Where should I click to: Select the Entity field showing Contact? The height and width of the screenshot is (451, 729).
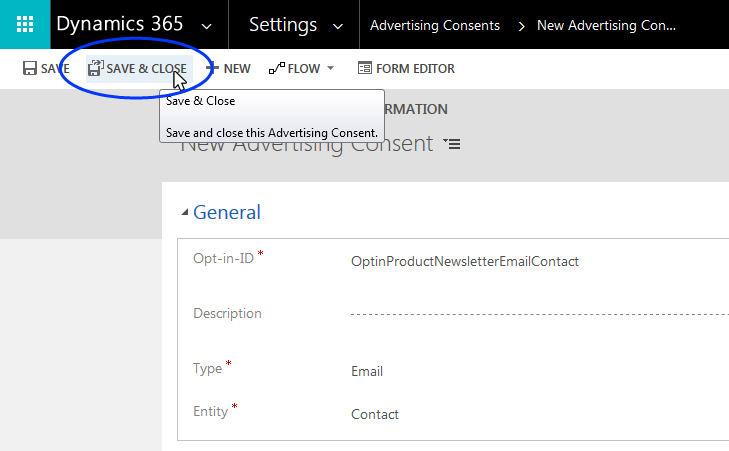[x=374, y=414]
